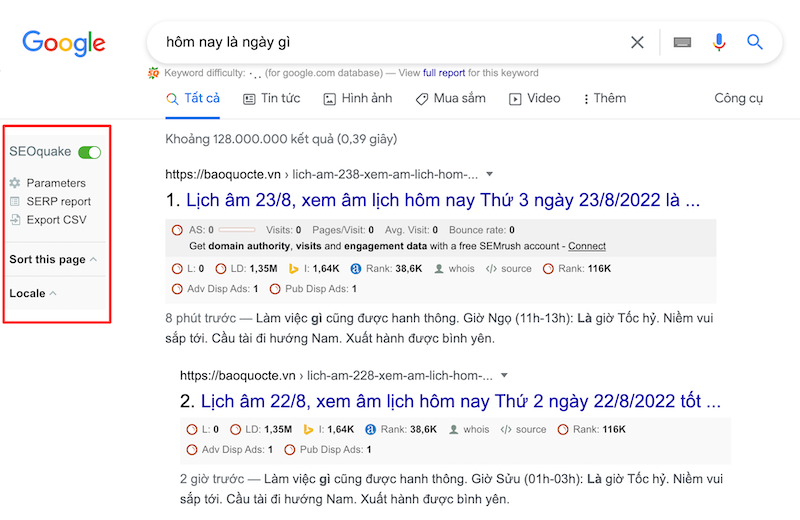Open the Thêm menu
The image size is (800, 520).
tap(605, 98)
